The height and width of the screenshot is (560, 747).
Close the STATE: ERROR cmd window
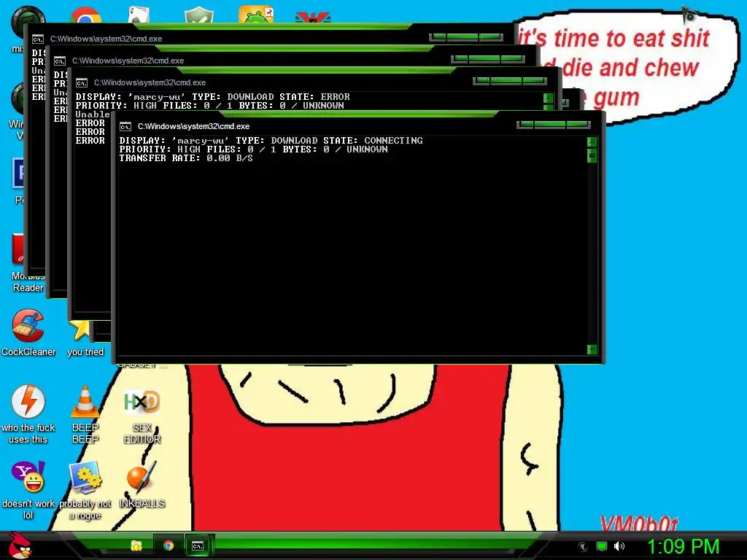point(534,81)
